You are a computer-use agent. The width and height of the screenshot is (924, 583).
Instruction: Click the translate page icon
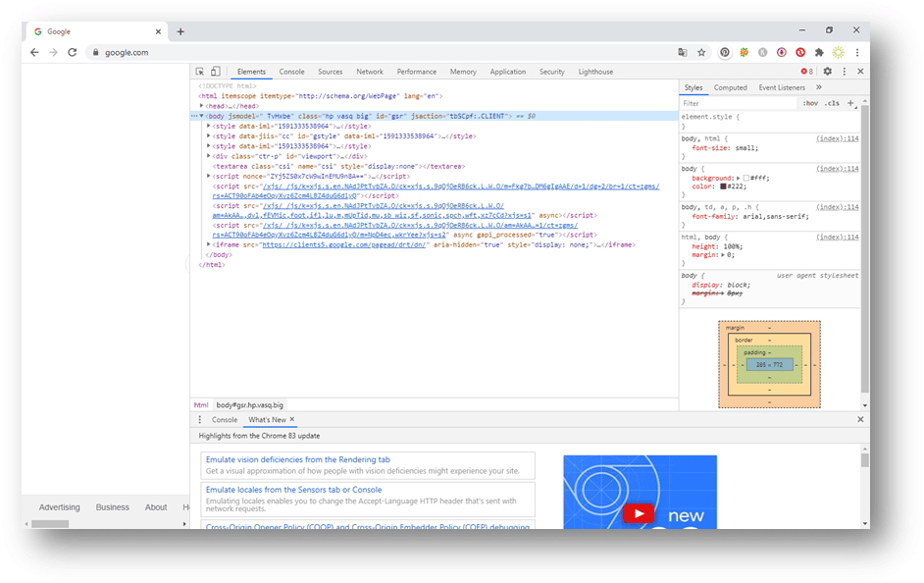[x=683, y=52]
